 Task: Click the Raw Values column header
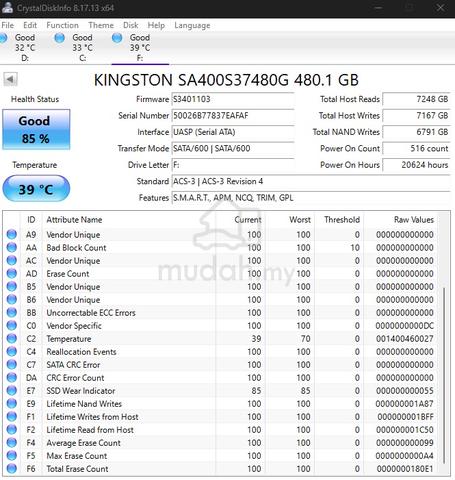414,220
